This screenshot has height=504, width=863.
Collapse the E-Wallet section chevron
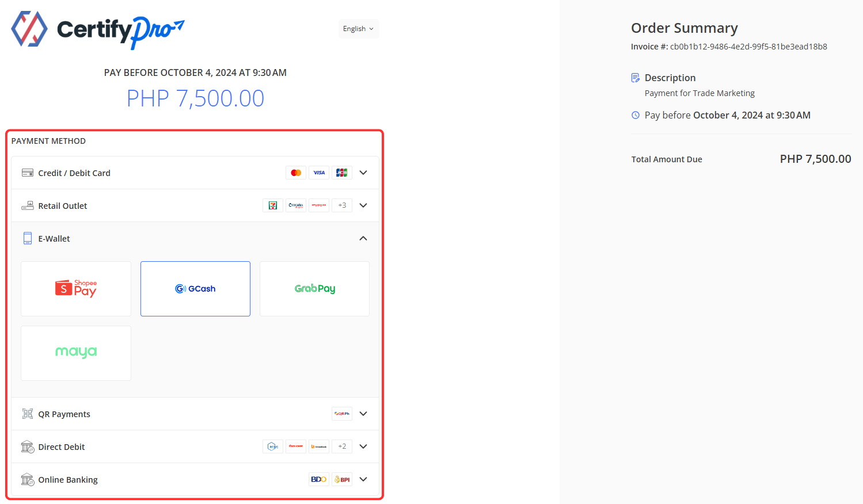[363, 238]
